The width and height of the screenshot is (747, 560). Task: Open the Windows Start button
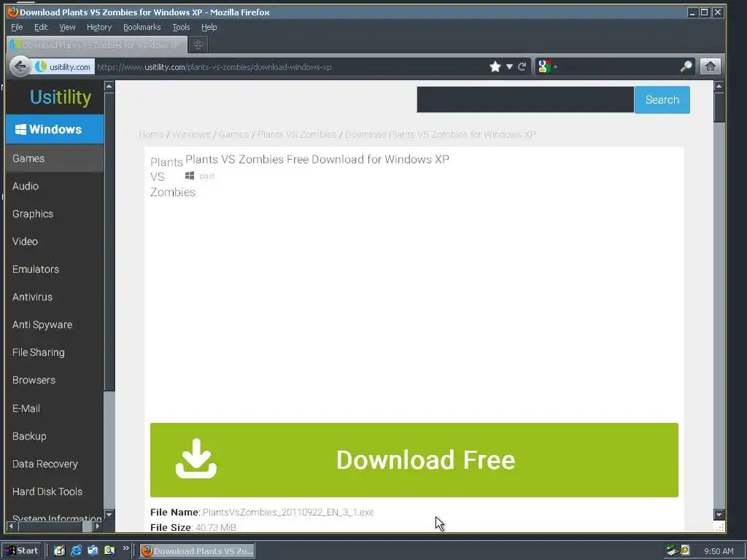[x=22, y=551]
